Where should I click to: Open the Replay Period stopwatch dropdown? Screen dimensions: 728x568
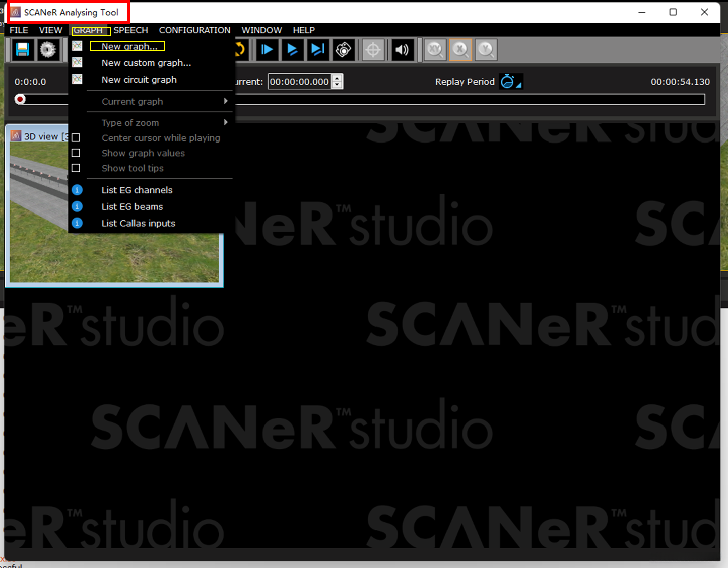(511, 81)
